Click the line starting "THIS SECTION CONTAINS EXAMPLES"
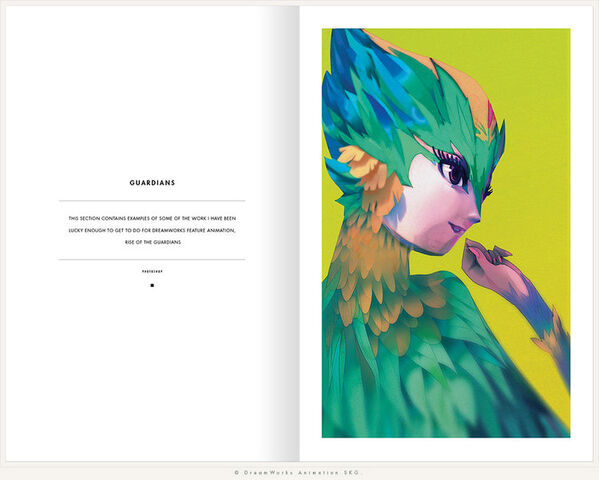This screenshot has height=480, width=599. click(x=152, y=218)
